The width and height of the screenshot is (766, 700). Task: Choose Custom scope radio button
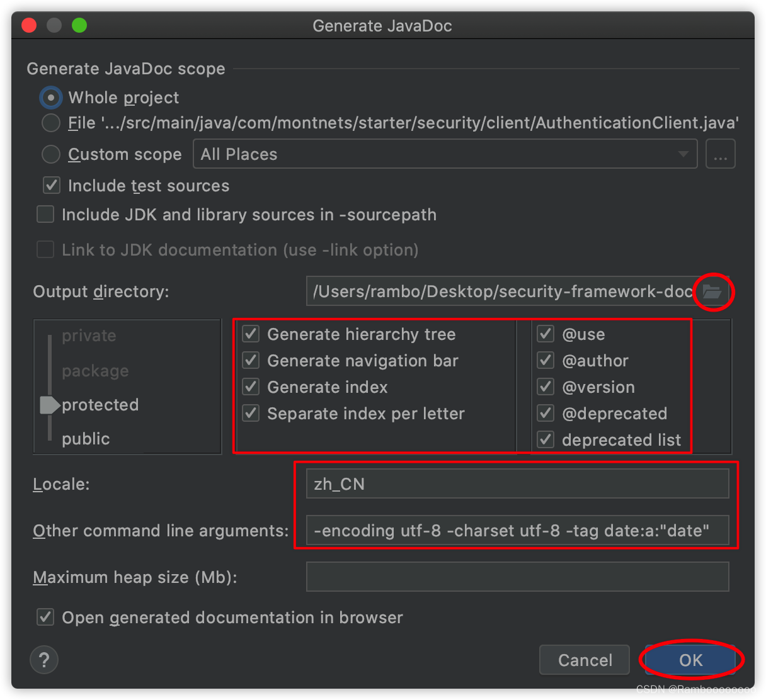pos(51,154)
